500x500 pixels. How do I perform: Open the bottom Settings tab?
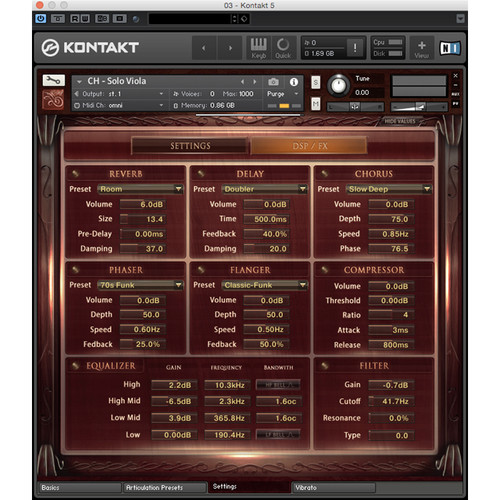coord(249,487)
